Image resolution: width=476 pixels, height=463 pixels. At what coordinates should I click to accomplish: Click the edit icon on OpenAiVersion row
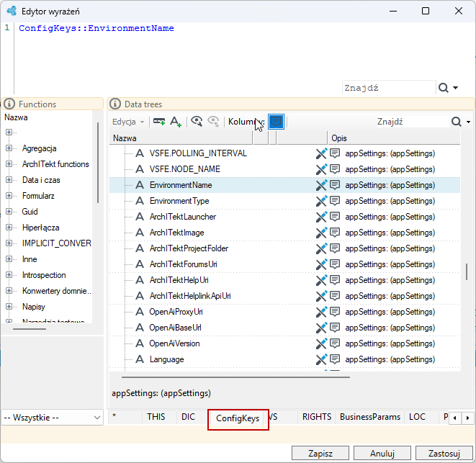[x=321, y=343]
